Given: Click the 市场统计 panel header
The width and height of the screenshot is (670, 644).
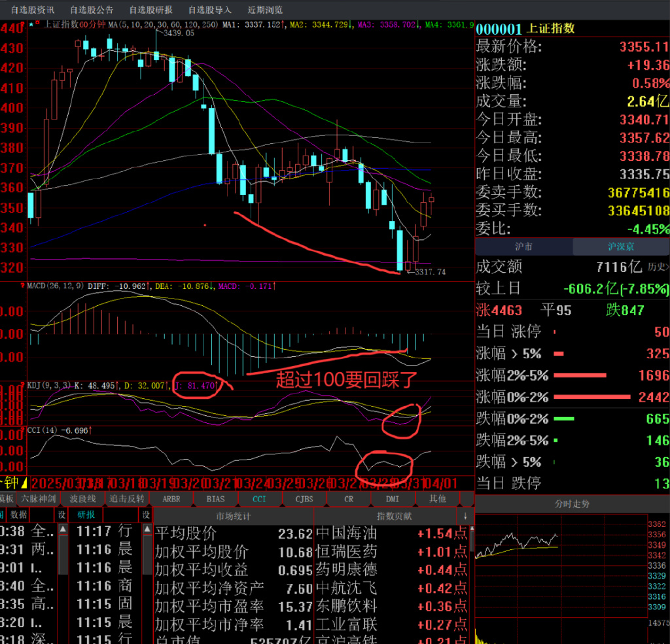Looking at the screenshot, I should click(234, 516).
